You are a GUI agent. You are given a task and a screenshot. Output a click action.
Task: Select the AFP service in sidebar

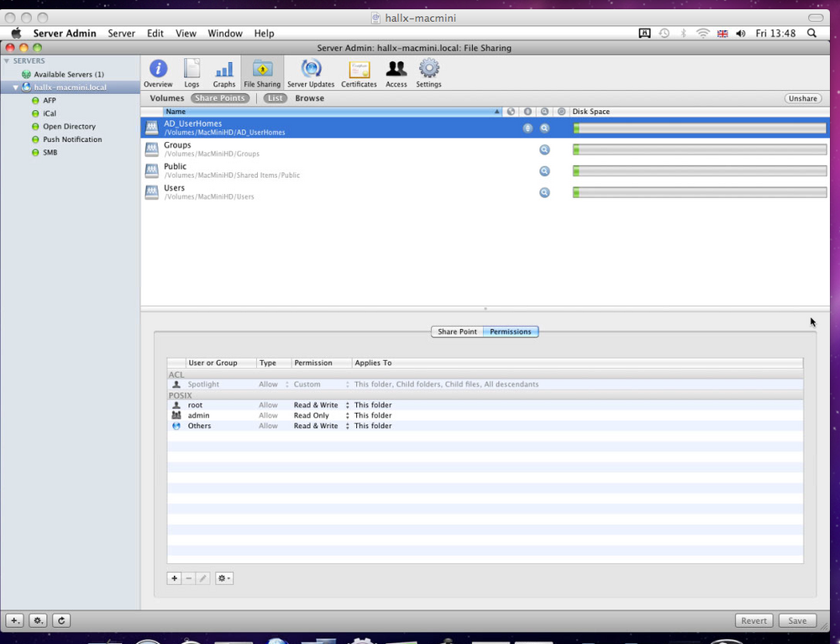coord(50,100)
